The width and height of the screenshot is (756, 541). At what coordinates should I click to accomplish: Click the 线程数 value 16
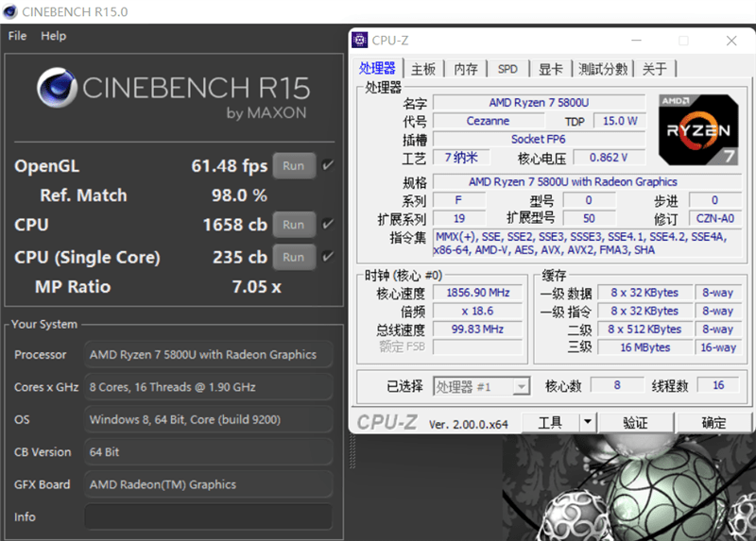718,385
